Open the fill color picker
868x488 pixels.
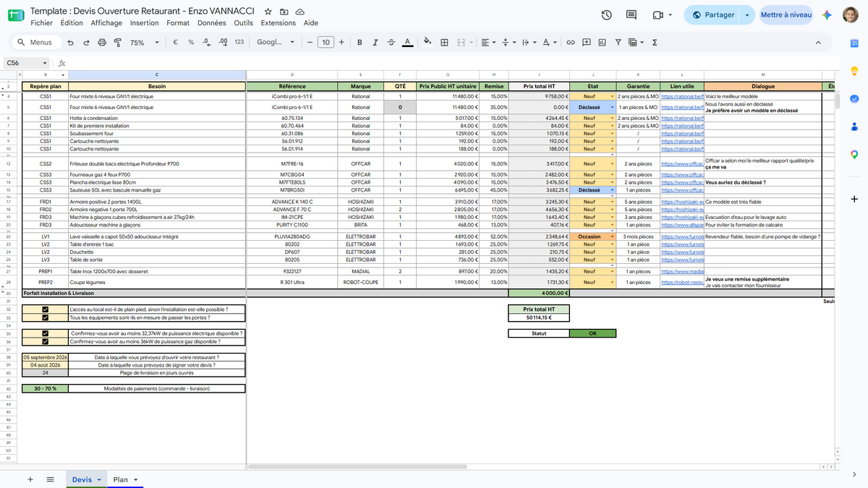point(427,43)
